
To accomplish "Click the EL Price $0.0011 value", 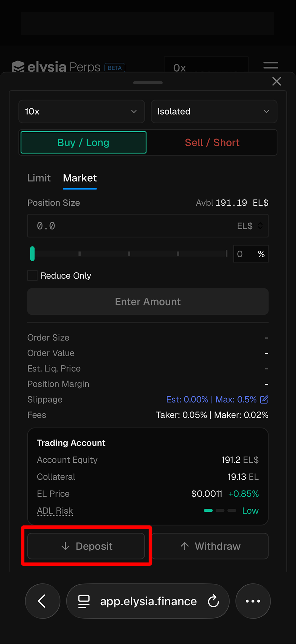I will coord(207,494).
